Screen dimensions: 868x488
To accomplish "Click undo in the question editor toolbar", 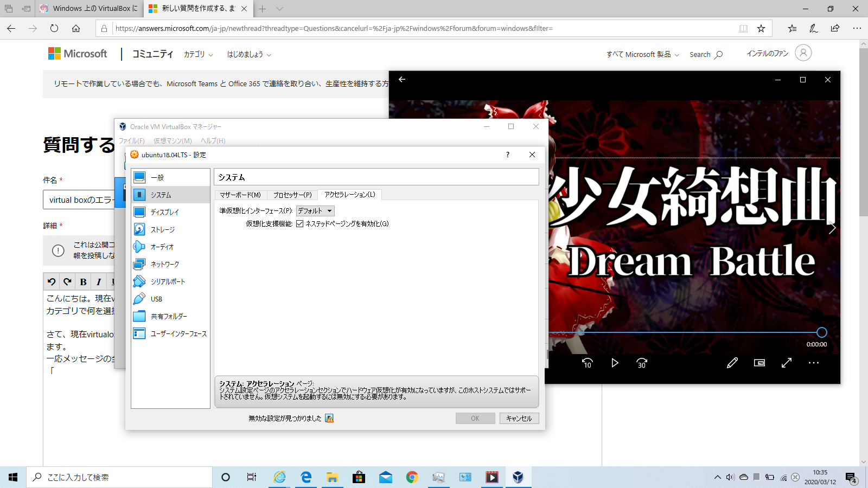I will pyautogui.click(x=52, y=281).
